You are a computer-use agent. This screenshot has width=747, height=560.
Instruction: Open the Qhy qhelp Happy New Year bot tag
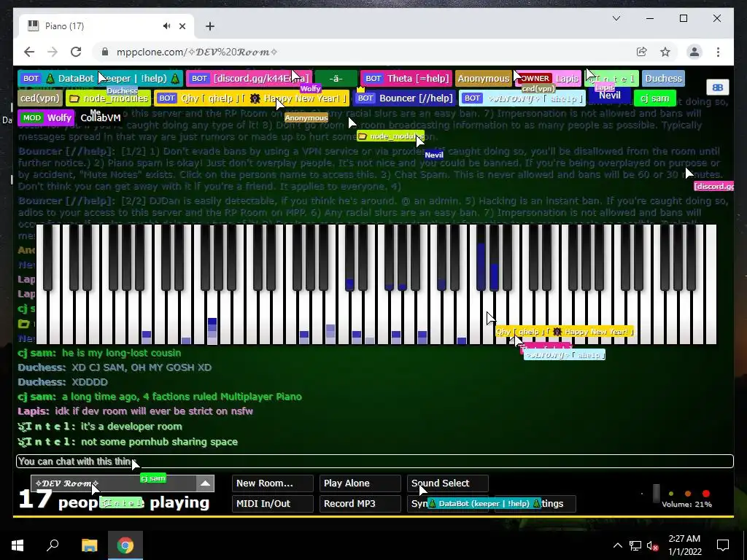click(x=252, y=98)
